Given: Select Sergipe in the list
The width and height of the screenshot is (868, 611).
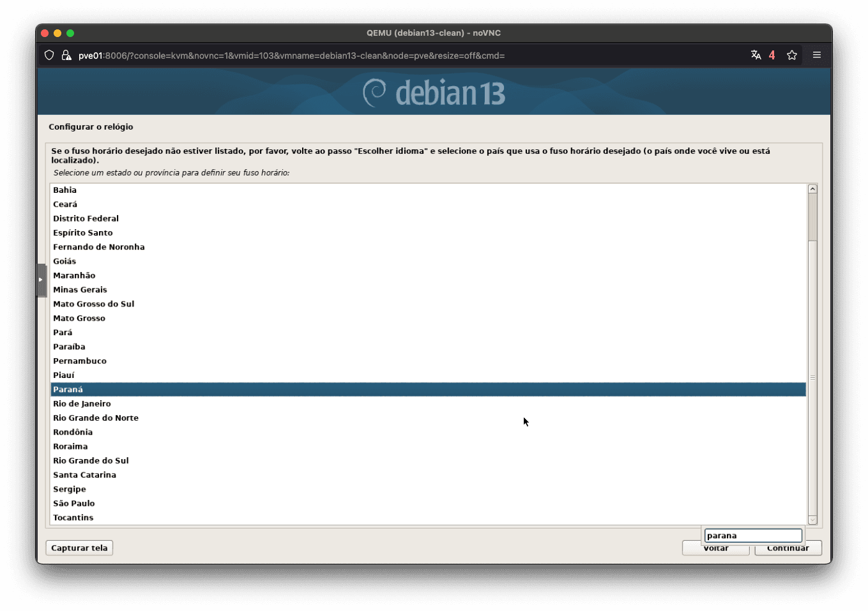Looking at the screenshot, I should point(428,489).
